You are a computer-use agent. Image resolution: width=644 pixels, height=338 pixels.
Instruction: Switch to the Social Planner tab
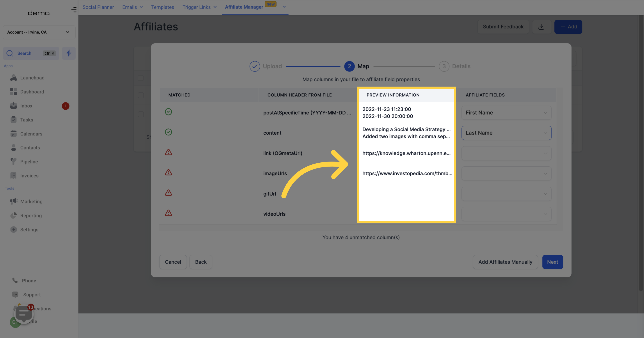pos(98,7)
